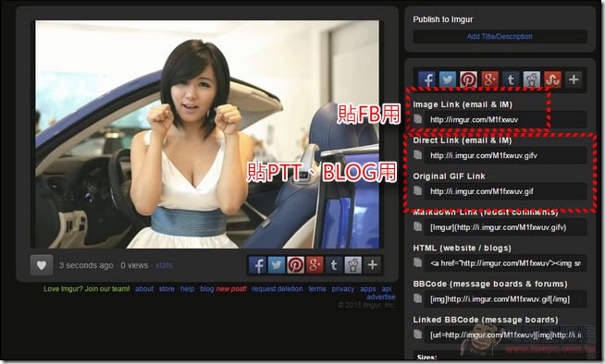Open more share options plus in sidebar
605x364 pixels.
(574, 79)
